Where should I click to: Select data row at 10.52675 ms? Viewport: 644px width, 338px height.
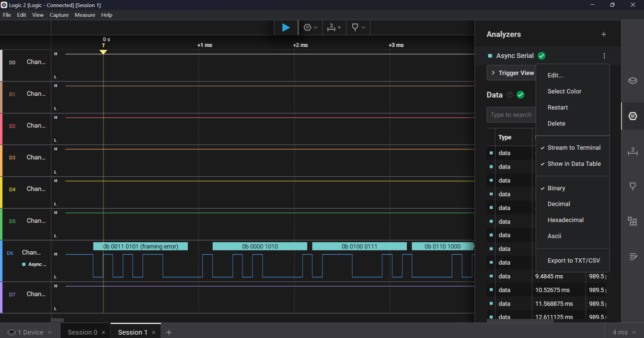click(546, 290)
